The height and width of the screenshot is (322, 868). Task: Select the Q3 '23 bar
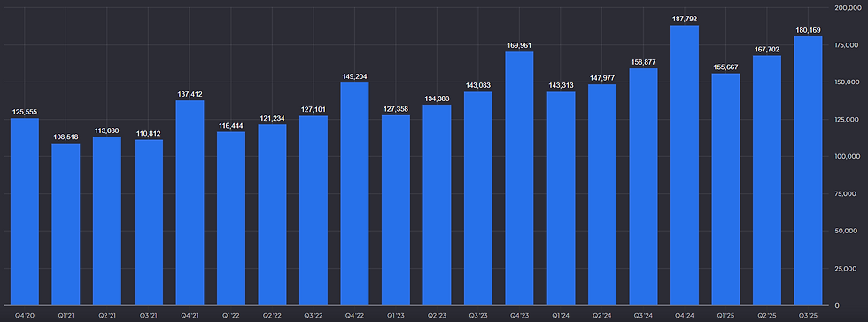478,199
